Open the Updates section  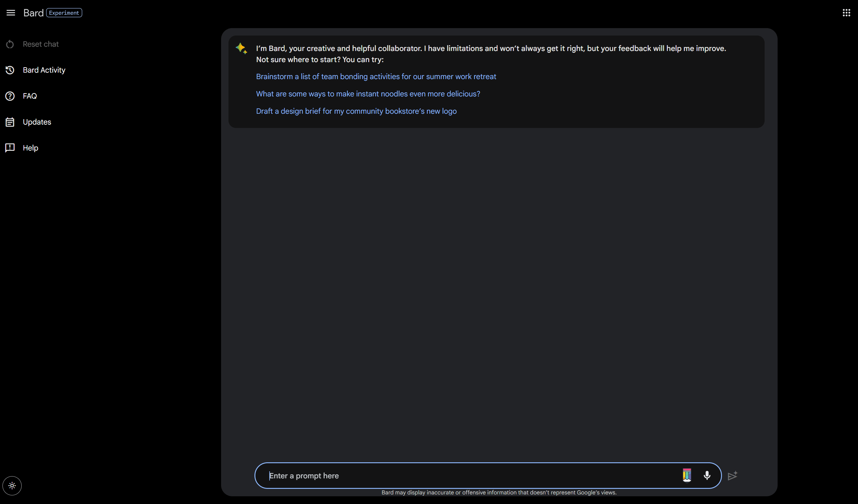click(x=37, y=122)
